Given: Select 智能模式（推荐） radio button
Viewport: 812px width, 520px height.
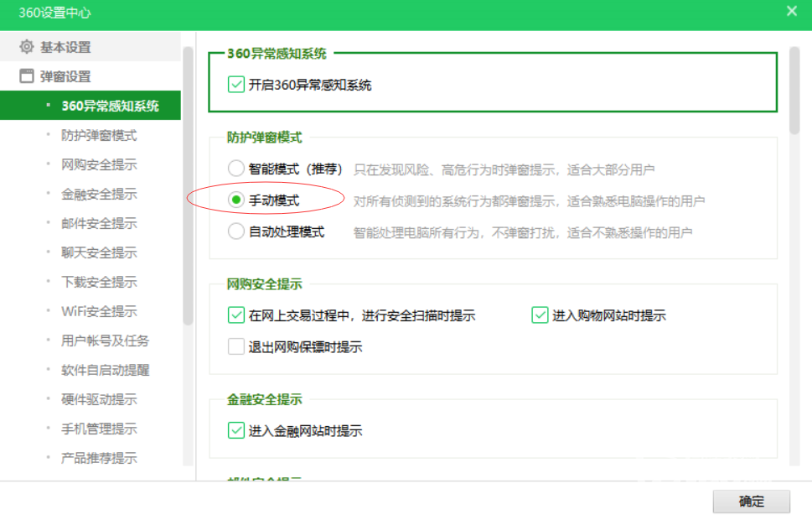Looking at the screenshot, I should [x=236, y=169].
